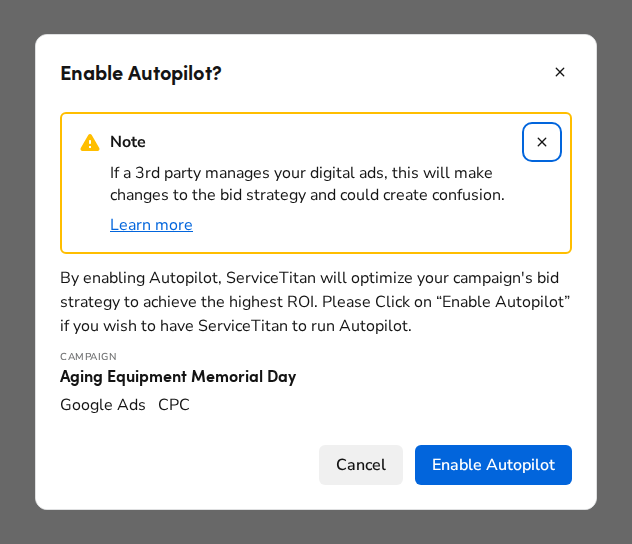The height and width of the screenshot is (544, 632).
Task: Click the "Enable Autopilot?" dialog title
Action: pyautogui.click(x=141, y=73)
